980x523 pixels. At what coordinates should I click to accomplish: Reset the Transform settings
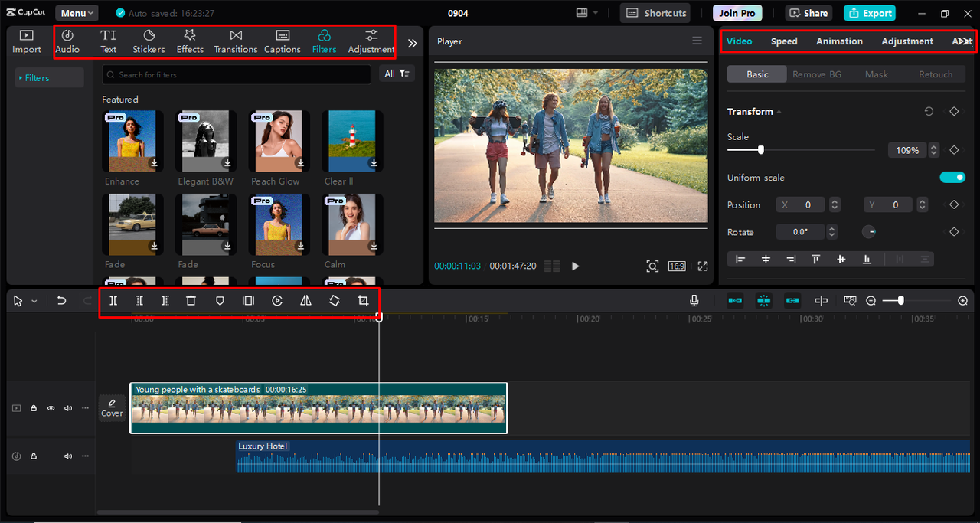click(929, 111)
